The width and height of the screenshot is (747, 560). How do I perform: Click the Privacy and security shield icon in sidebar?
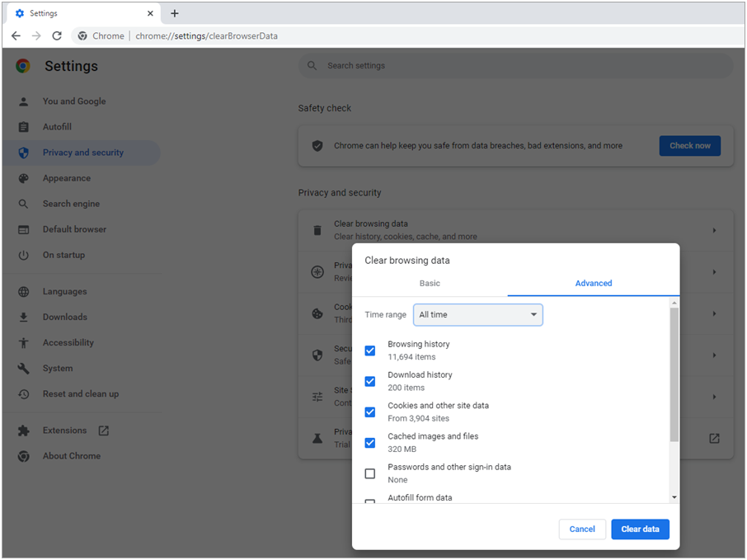point(23,153)
